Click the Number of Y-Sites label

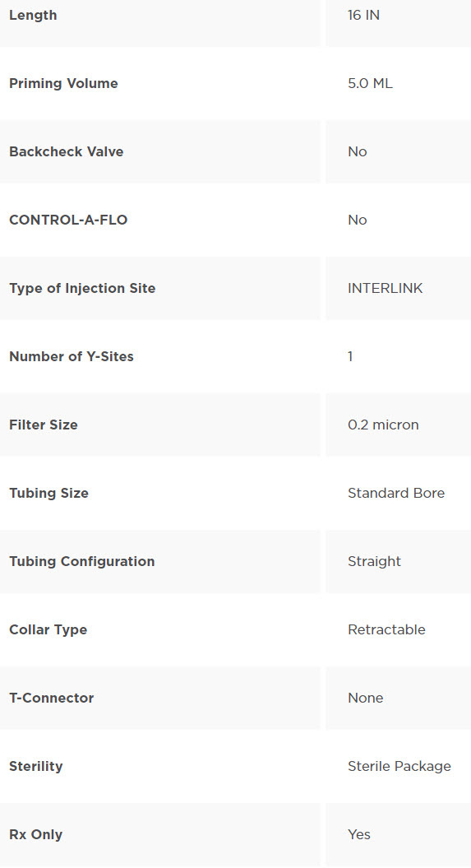(x=72, y=356)
